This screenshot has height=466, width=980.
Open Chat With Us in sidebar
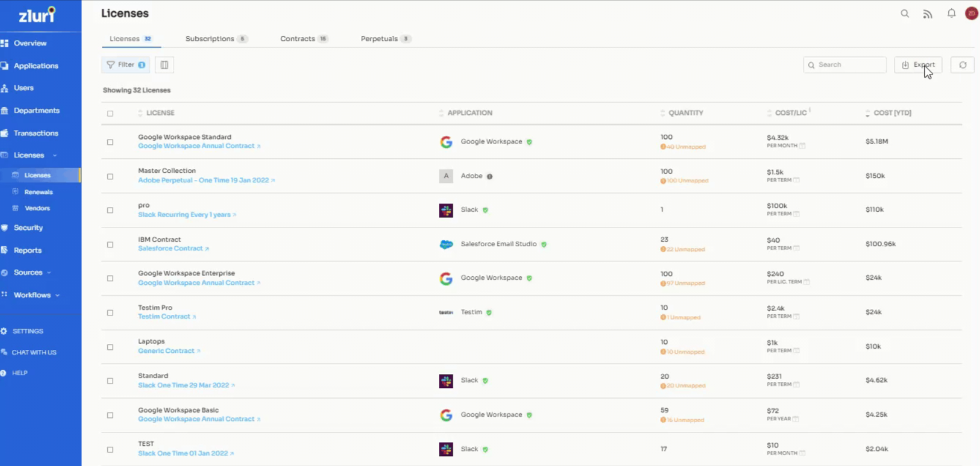pos(34,353)
